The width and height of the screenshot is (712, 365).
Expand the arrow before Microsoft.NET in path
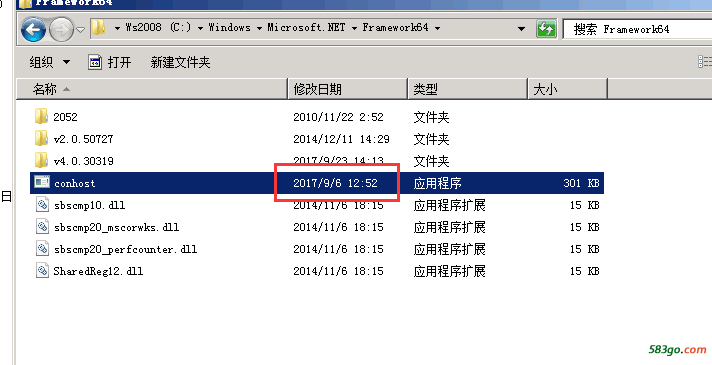(x=259, y=29)
